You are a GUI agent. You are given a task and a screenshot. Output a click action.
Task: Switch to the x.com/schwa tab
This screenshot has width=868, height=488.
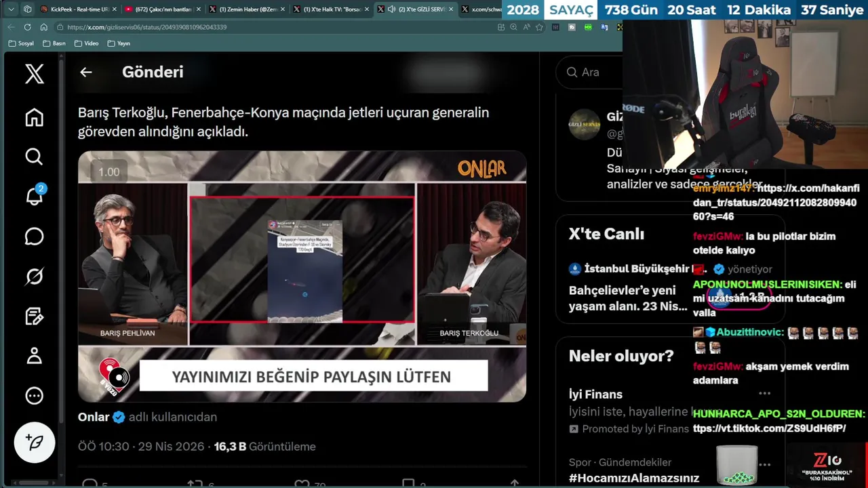point(481,9)
